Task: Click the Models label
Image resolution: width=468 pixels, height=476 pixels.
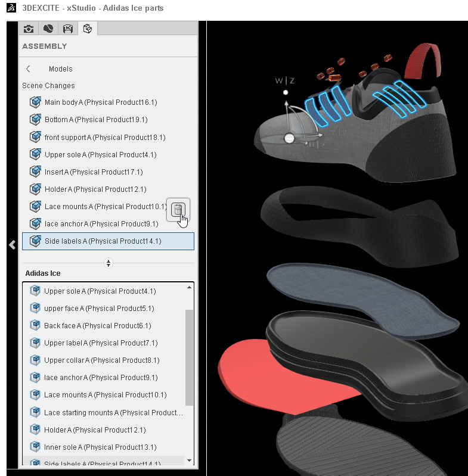Action: (x=60, y=69)
